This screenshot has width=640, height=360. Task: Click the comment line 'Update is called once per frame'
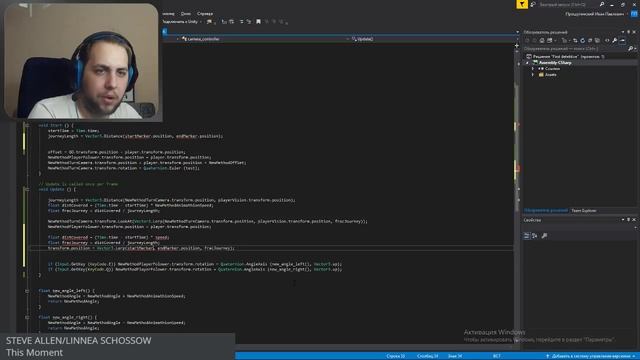(78, 184)
